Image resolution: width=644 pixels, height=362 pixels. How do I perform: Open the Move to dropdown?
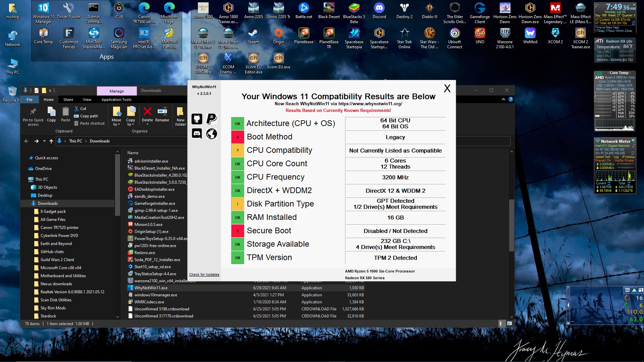116,116
